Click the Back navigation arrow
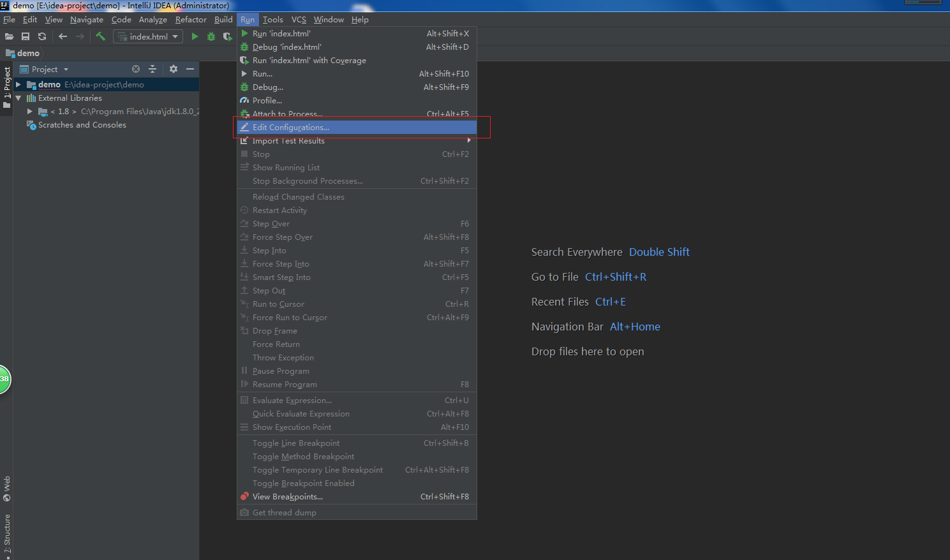Screen dimensions: 950x560 [x=63, y=36]
